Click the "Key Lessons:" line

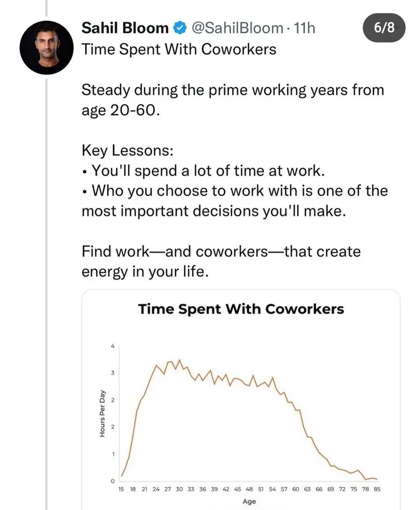pos(128,151)
